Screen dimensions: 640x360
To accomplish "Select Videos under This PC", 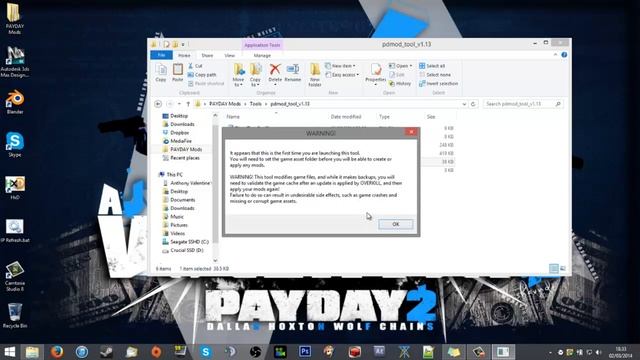I will 178,233.
